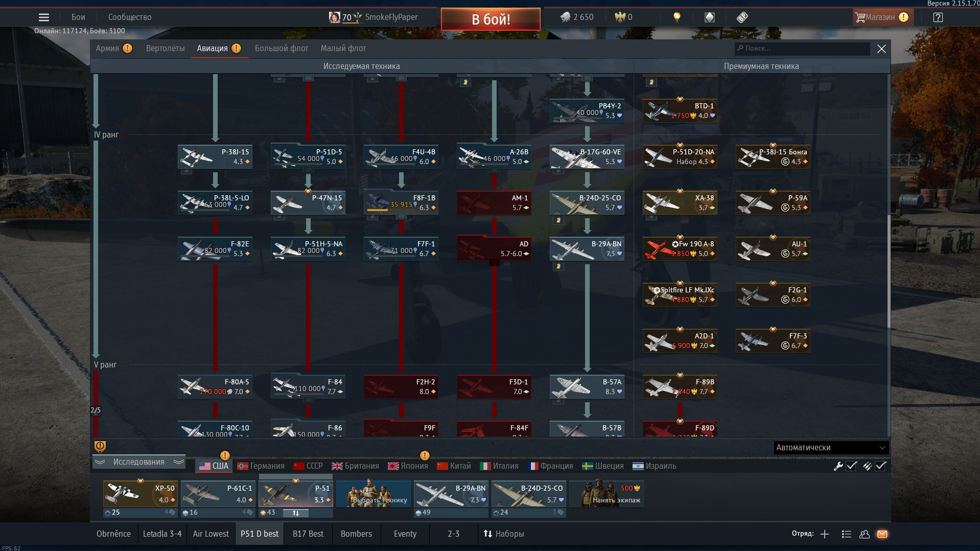This screenshot has width=980, height=551.
Task: Collapse the Исследования panel
Action: [138, 462]
